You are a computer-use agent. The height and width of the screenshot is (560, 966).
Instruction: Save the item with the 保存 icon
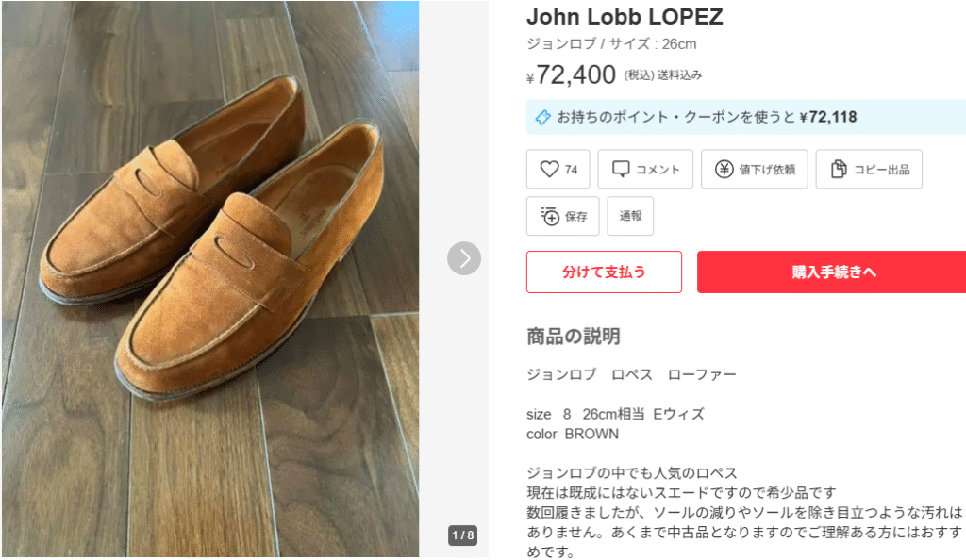pyautogui.click(x=550, y=216)
